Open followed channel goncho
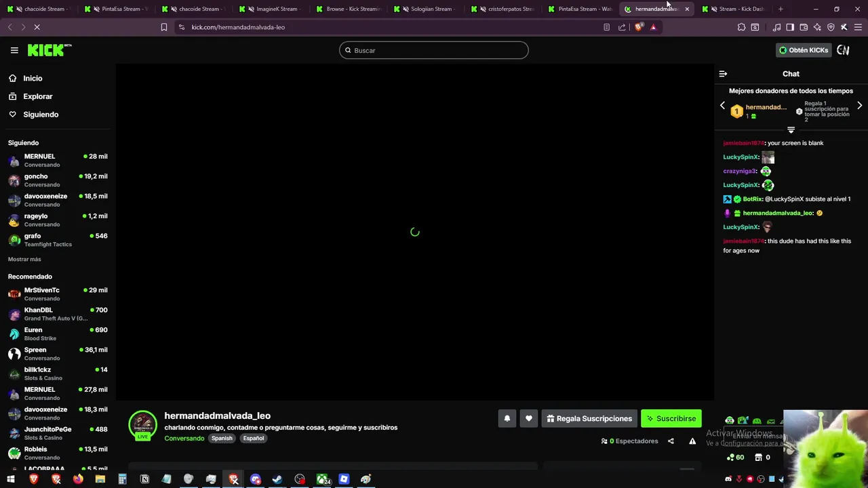Screen dimensions: 868x488 58,180
